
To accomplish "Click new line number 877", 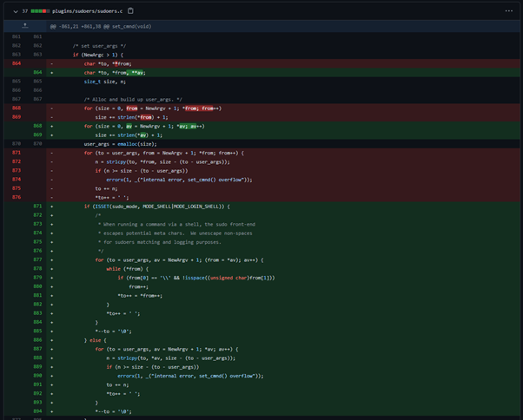I will tap(37, 259).
